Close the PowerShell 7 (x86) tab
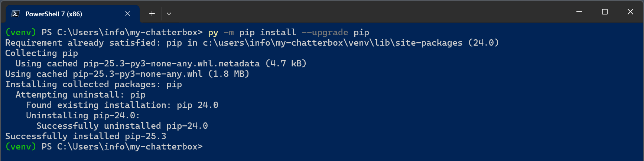The image size is (644, 161). (x=128, y=14)
